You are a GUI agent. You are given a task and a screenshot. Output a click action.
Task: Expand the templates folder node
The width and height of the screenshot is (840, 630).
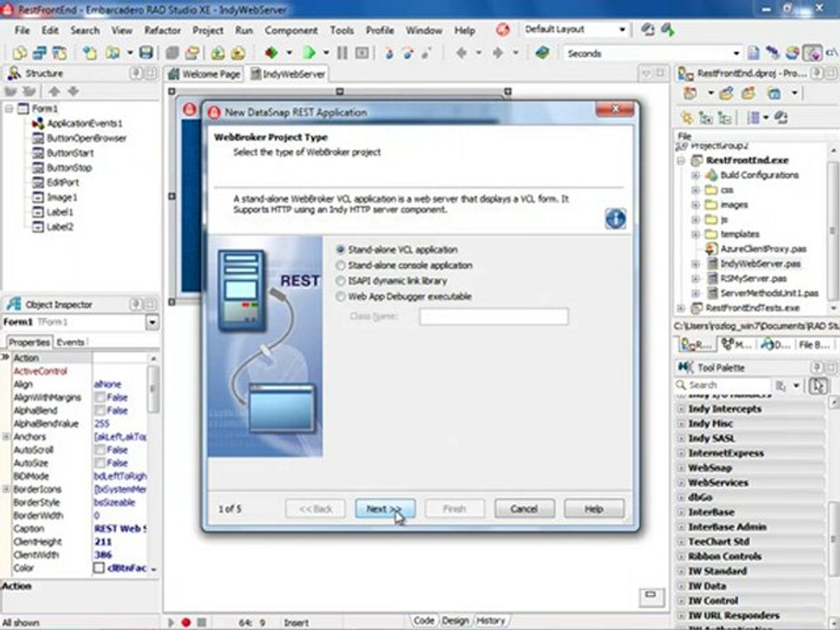point(696,234)
